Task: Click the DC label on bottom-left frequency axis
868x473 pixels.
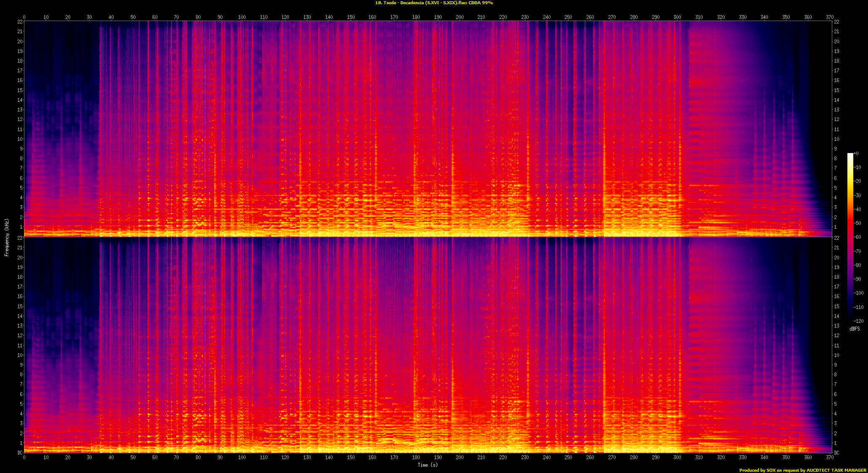Action: click(19, 453)
